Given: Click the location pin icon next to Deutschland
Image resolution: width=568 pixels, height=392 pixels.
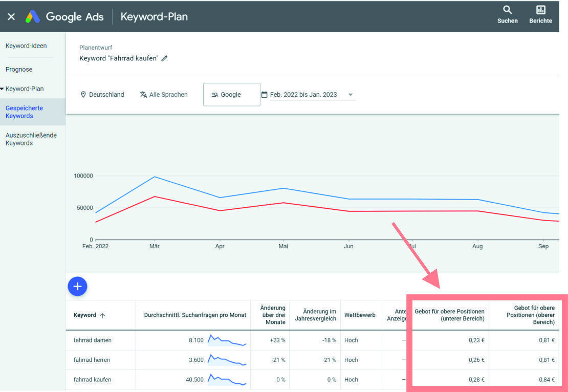Looking at the screenshot, I should click(x=83, y=94).
